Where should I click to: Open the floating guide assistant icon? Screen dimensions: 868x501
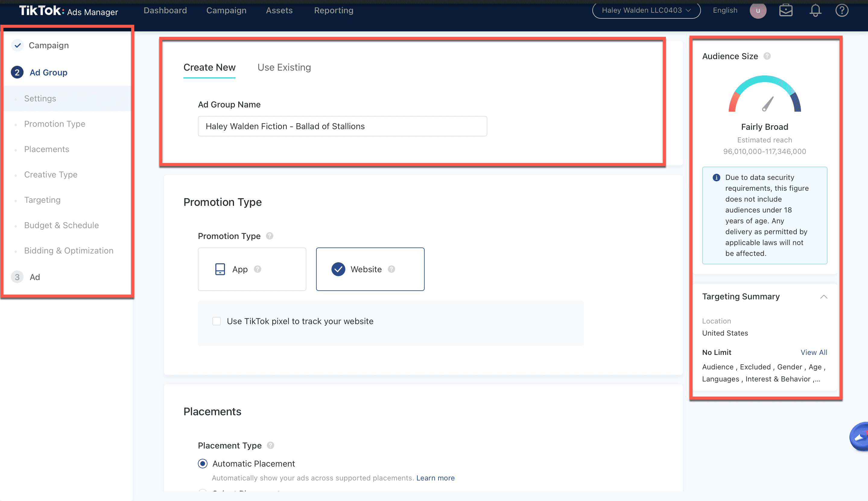coord(860,437)
